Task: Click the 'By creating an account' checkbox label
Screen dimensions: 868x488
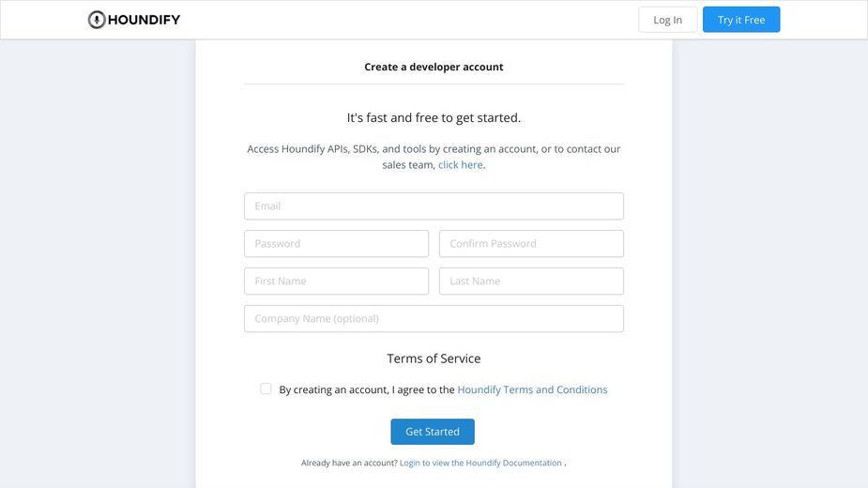Action: 367,390
